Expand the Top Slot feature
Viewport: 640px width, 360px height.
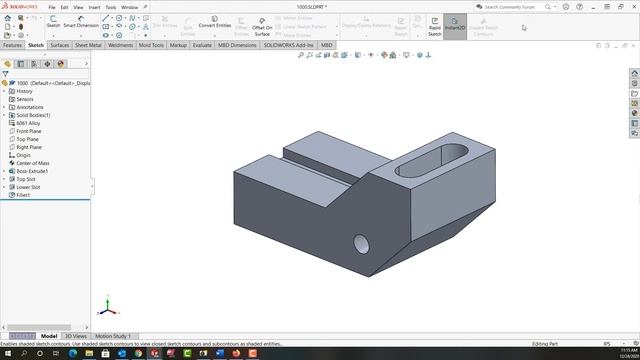click(4, 179)
